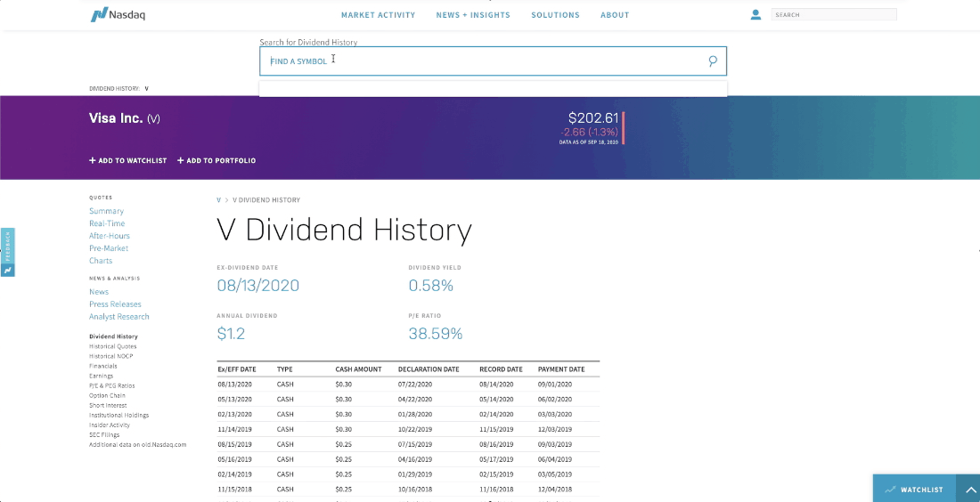Open the After-Hours link
This screenshot has width=980, height=502.
110,236
